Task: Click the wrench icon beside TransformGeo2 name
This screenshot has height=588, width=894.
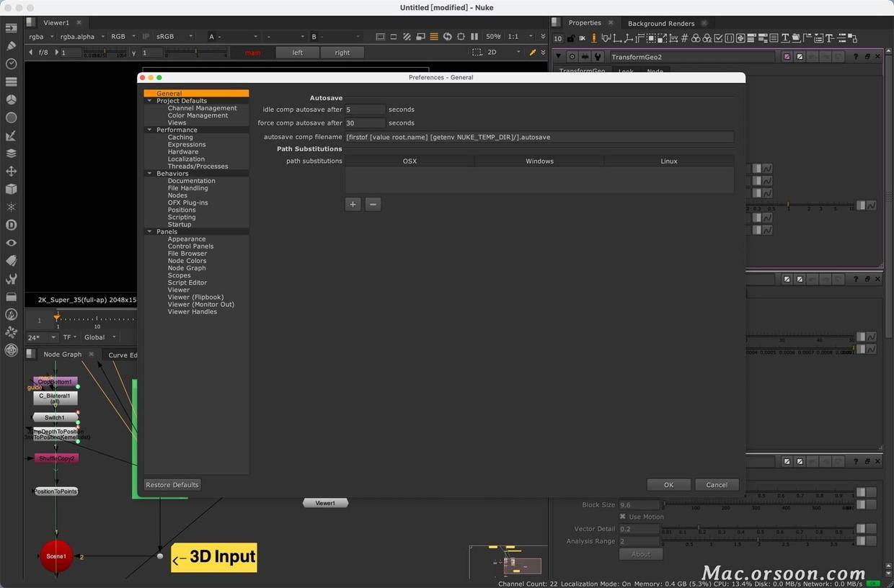Action: [598, 56]
